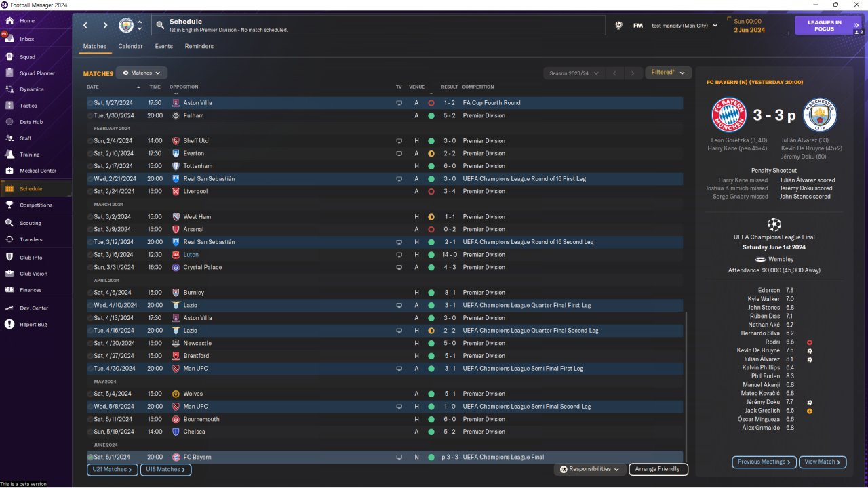This screenshot has height=488, width=868.
Task: Open the Matches view dropdown
Action: tap(142, 73)
